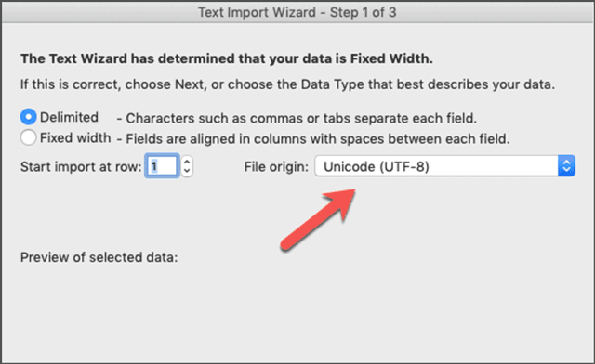The width and height of the screenshot is (595, 364).
Task: Increase start row with stepper up arrow
Action: [187, 162]
